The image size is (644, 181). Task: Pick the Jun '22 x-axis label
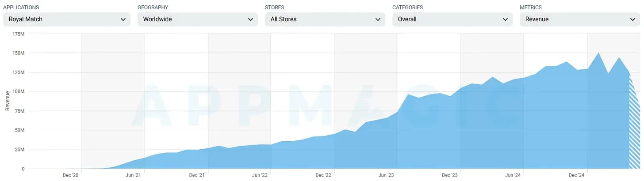coord(260,175)
